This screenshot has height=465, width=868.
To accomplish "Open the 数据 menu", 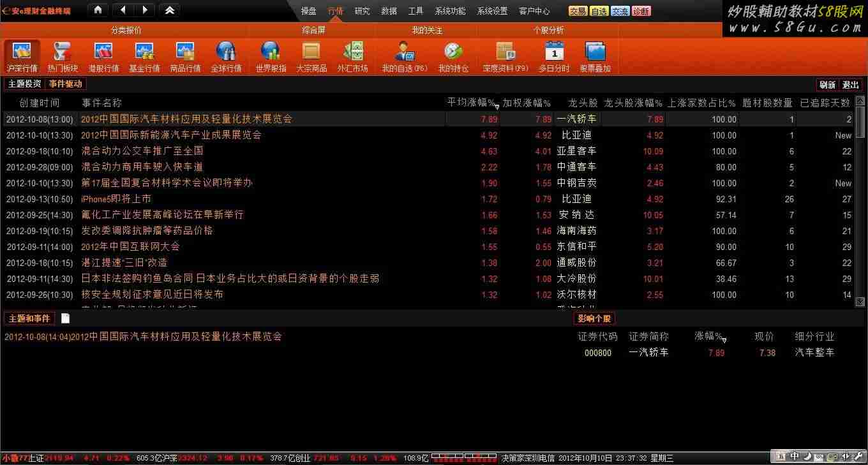I will click(389, 11).
